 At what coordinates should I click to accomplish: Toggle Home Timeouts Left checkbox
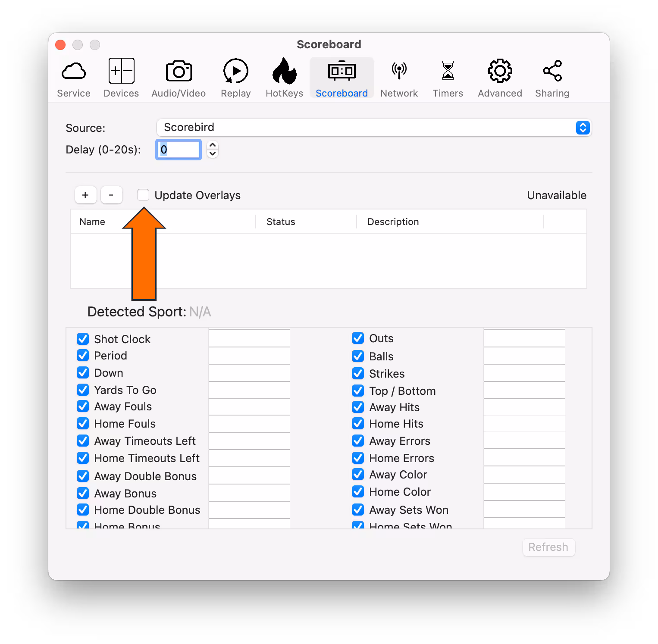(x=83, y=458)
